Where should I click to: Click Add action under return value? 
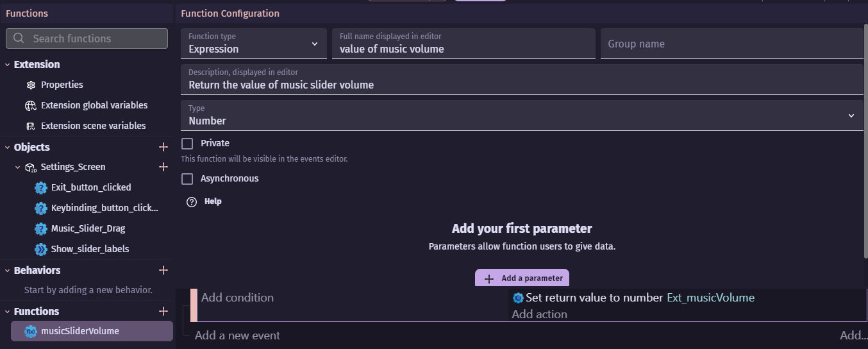(539, 314)
